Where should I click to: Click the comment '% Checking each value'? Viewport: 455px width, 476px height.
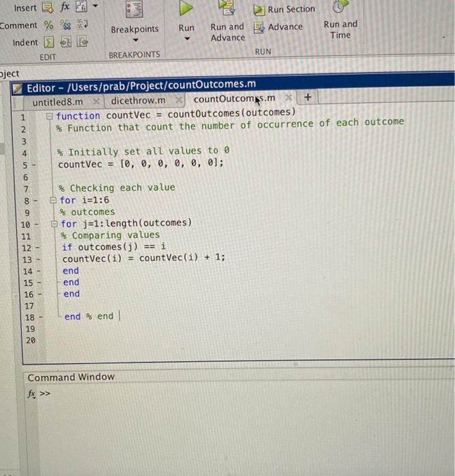click(x=117, y=188)
